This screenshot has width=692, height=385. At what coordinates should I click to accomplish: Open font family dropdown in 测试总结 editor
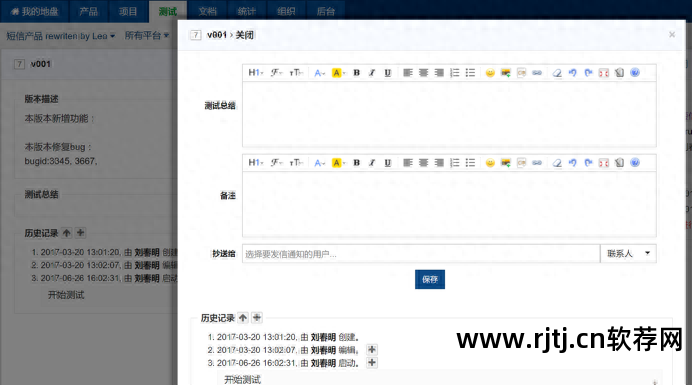pos(276,73)
